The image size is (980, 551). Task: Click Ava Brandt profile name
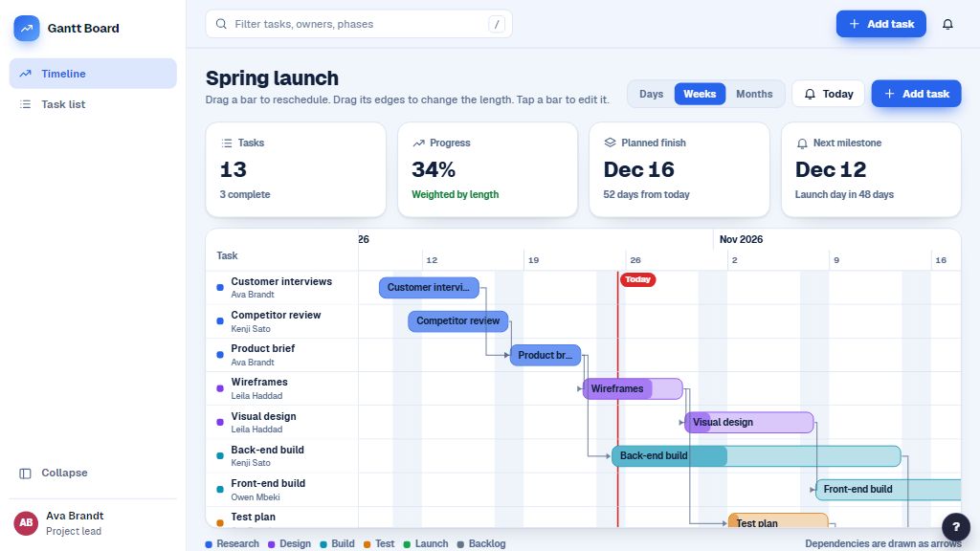point(75,516)
